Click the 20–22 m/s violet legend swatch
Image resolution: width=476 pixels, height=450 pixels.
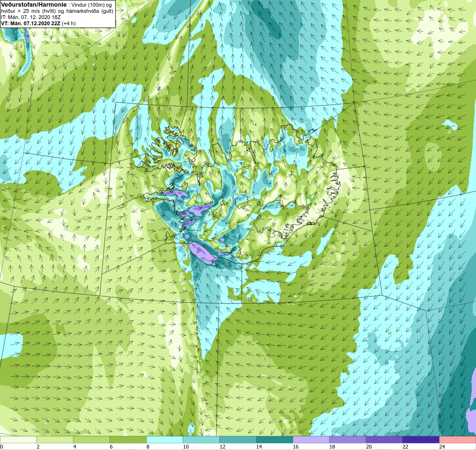384,440
